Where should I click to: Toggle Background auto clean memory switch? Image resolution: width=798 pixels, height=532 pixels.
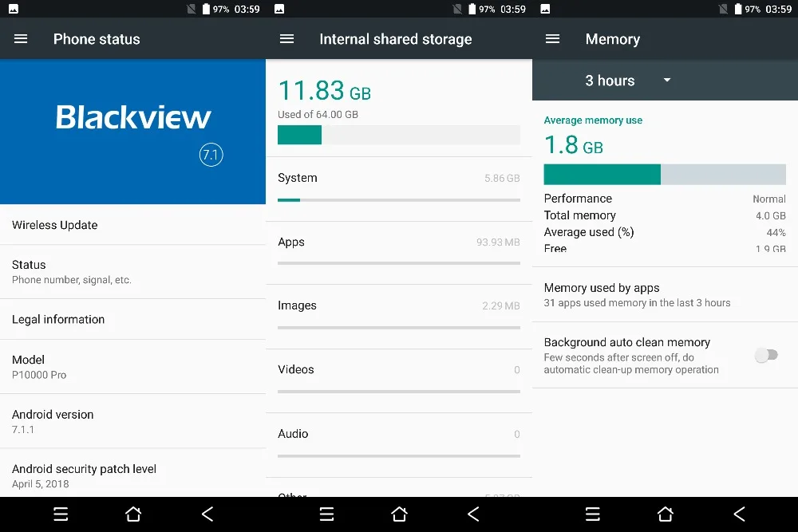766,355
